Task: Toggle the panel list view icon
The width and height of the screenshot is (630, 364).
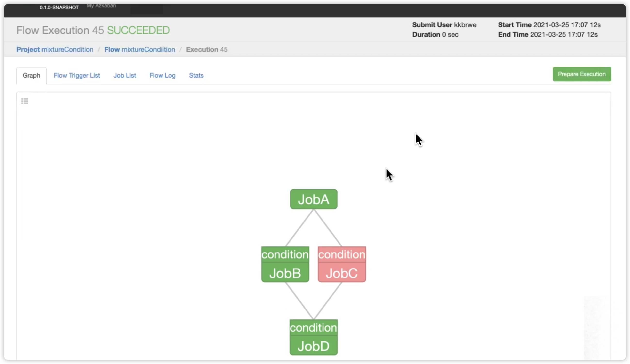Action: 24,101
